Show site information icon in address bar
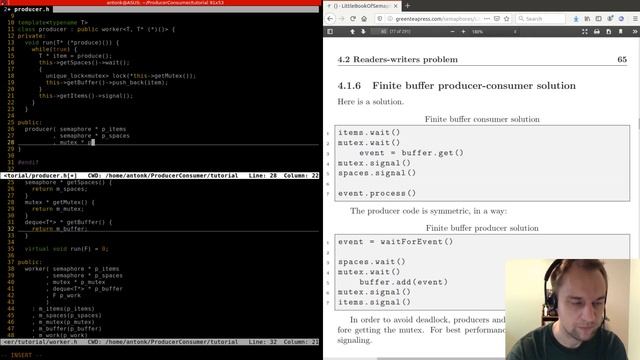The image size is (640, 360). 389,19
